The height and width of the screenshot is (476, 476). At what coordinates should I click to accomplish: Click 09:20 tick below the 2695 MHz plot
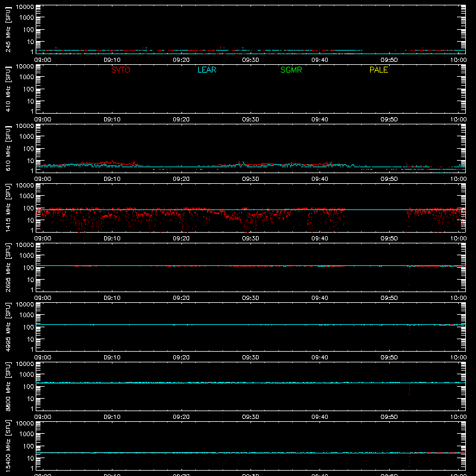181,298
